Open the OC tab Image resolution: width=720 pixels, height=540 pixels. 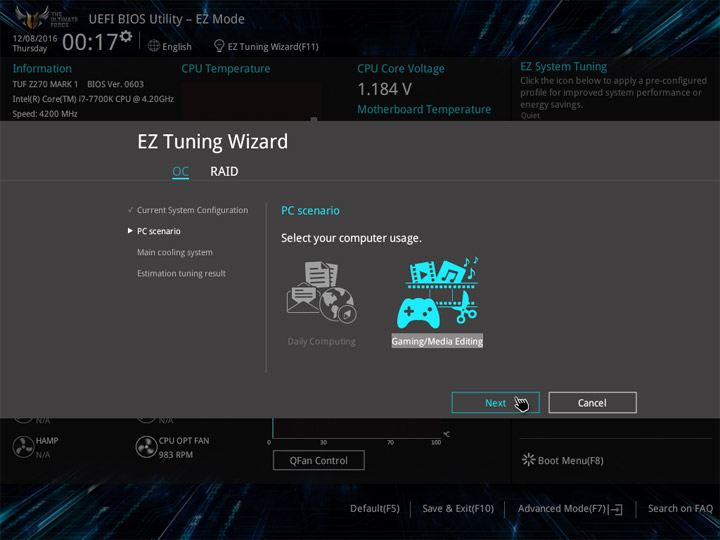[x=180, y=171]
